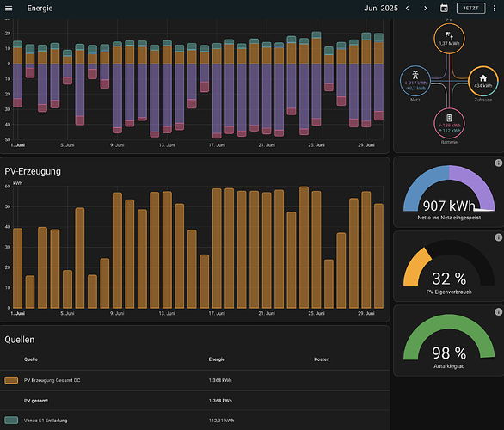Click the 112,31 kWh value
Screen dimensions: 504x430
pos(221,421)
